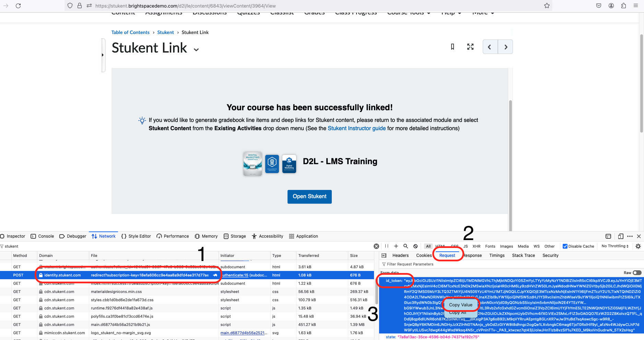Toggle fullscreen view of the content

click(470, 47)
